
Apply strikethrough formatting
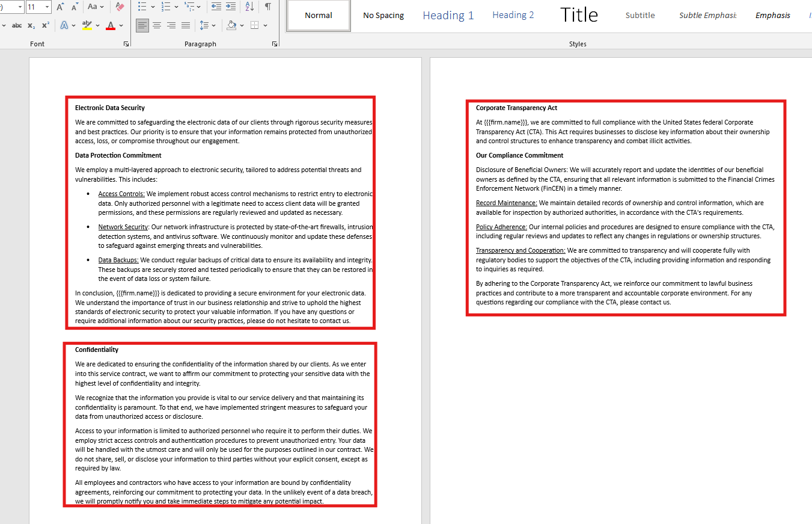click(x=17, y=25)
